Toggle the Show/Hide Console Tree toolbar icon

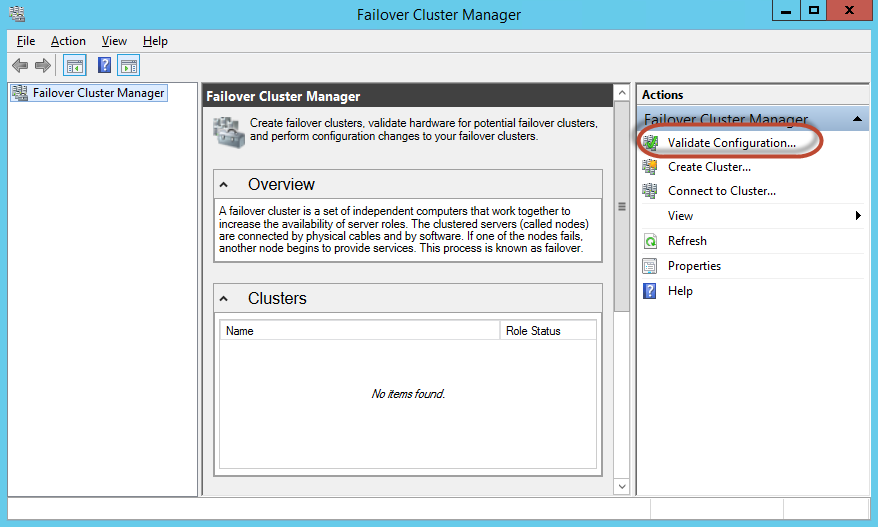click(74, 66)
